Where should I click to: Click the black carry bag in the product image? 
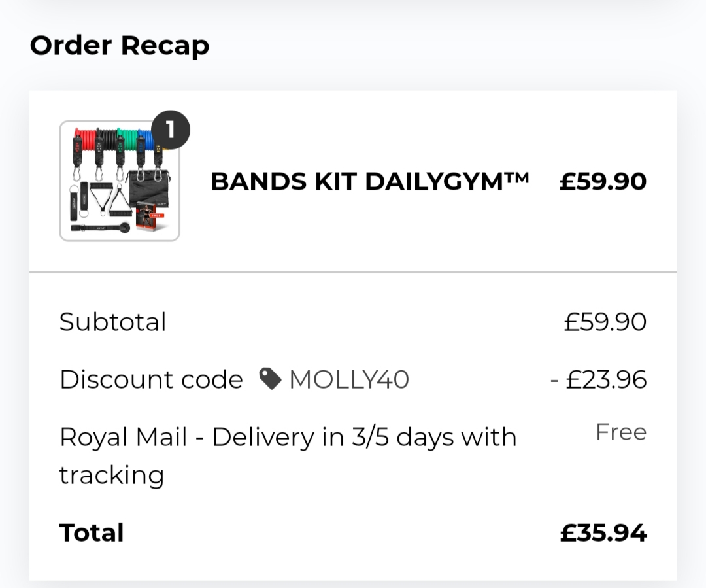[x=149, y=189]
